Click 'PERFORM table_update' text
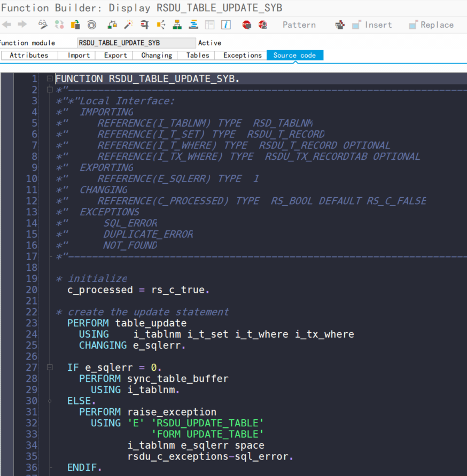467x476 pixels. click(127, 323)
